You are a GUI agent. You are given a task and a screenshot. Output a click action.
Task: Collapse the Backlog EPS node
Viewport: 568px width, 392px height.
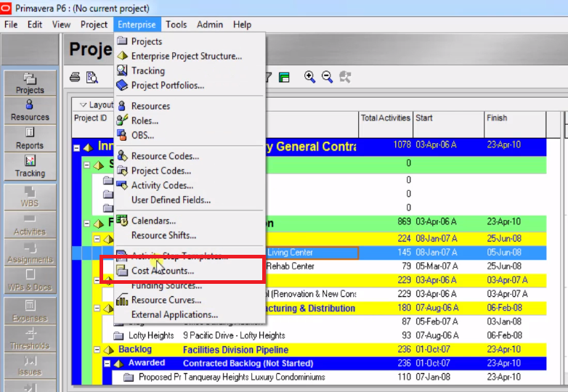coord(97,350)
